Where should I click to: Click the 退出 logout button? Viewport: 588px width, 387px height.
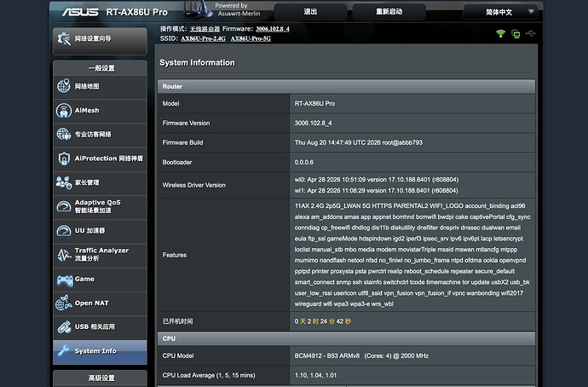click(x=310, y=12)
